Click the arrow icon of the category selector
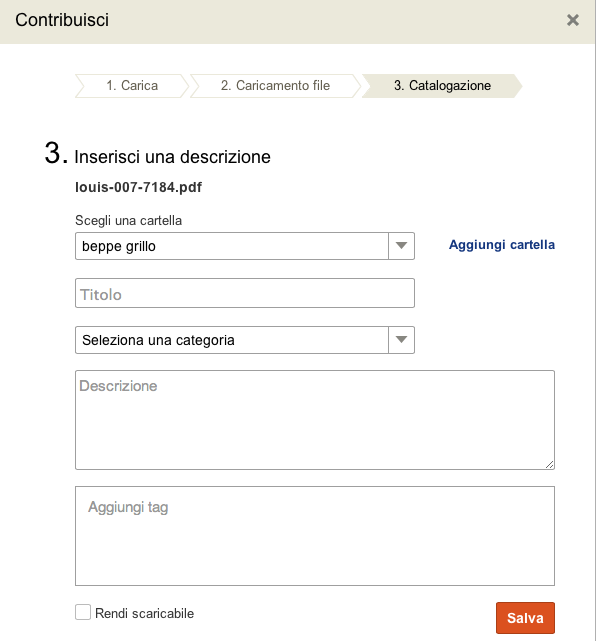Viewport: 596px width, 641px height. 401,340
